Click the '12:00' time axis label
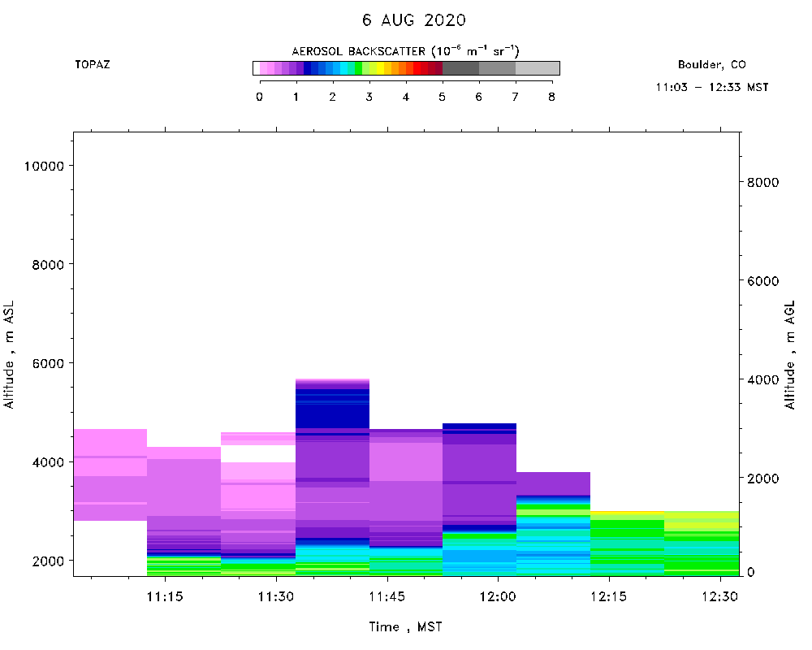Image resolution: width=812 pixels, height=650 pixels. click(498, 597)
